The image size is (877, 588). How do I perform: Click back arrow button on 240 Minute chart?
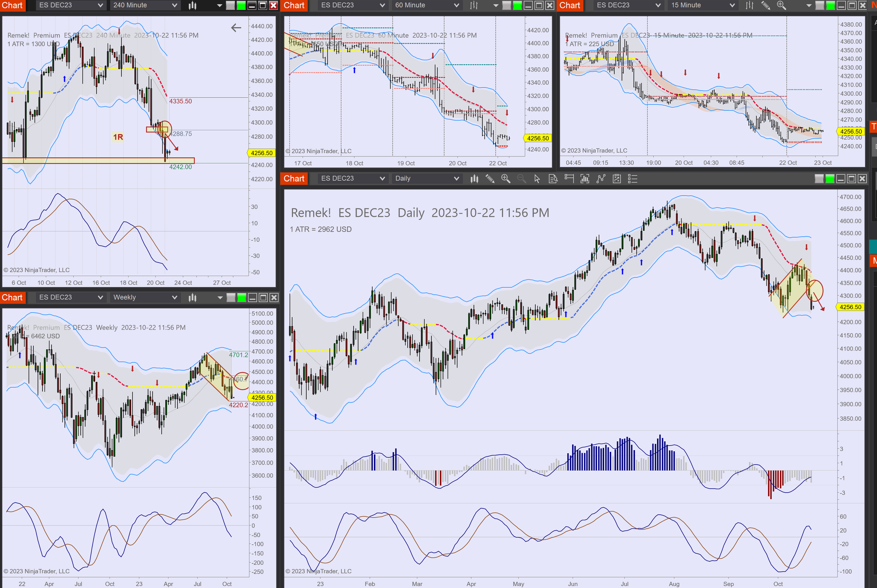[x=236, y=27]
